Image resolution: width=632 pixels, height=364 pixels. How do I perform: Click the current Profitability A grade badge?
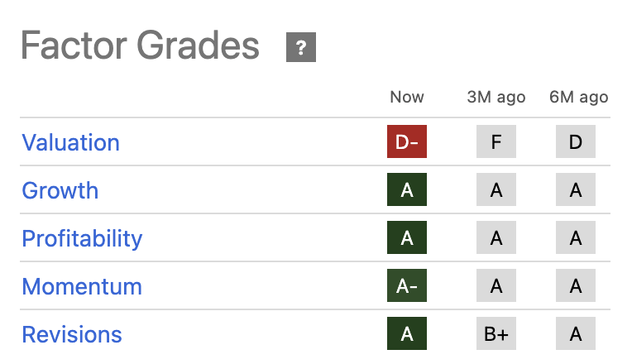pos(407,238)
